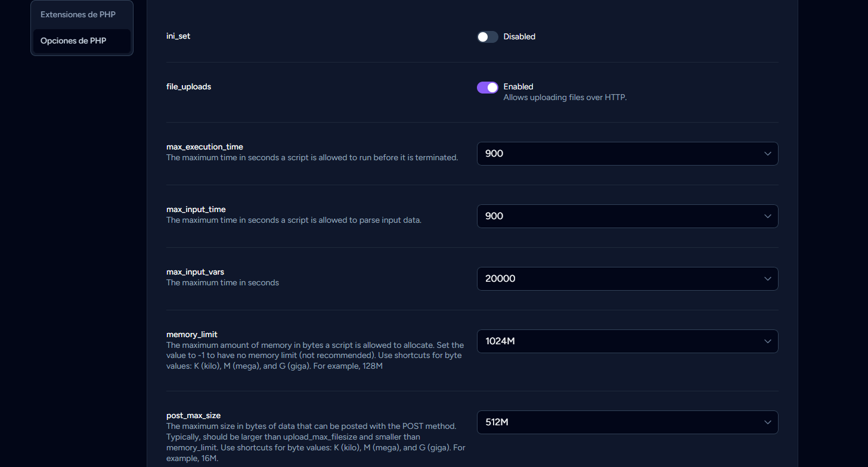Click the ini_set setting name
The image size is (868, 467).
click(178, 36)
